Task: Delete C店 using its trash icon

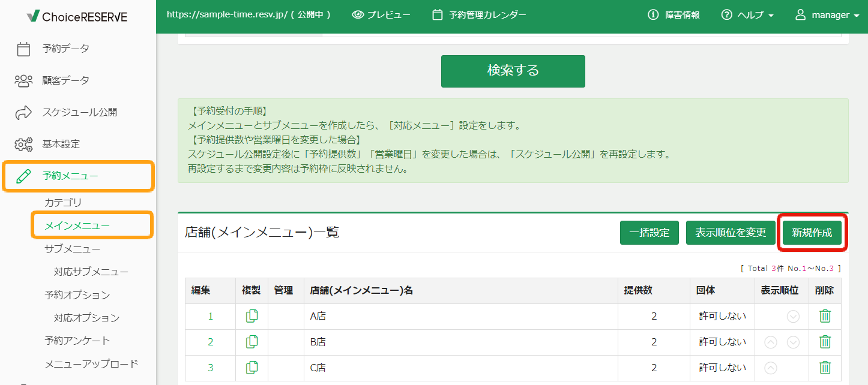Action: pyautogui.click(x=825, y=368)
